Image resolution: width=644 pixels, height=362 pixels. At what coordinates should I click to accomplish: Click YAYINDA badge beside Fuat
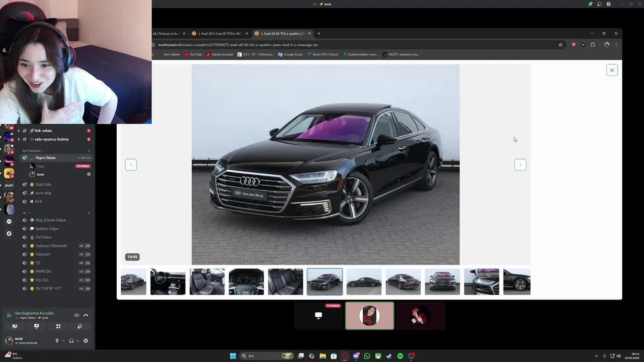click(83, 166)
